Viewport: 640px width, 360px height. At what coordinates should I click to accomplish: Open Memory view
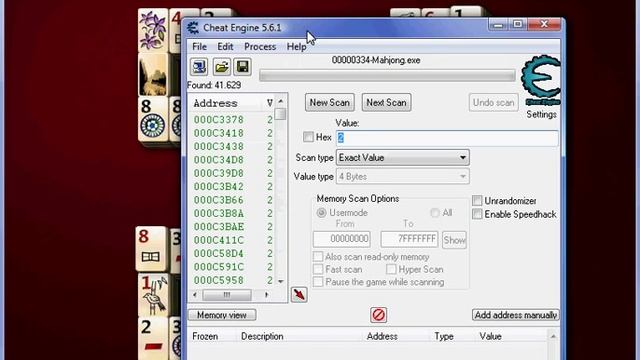(x=222, y=315)
